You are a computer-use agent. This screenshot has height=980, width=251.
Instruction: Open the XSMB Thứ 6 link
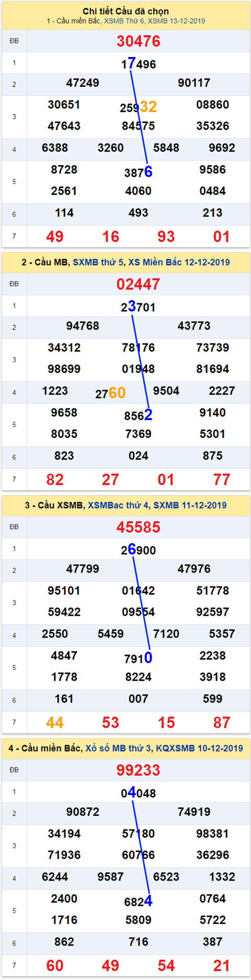pyautogui.click(x=124, y=21)
